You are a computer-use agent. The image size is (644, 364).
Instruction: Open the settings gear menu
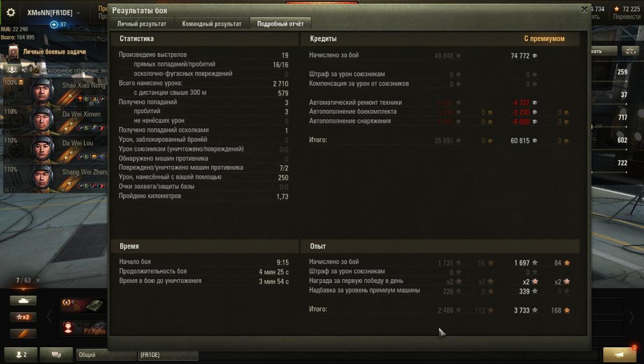point(11,12)
